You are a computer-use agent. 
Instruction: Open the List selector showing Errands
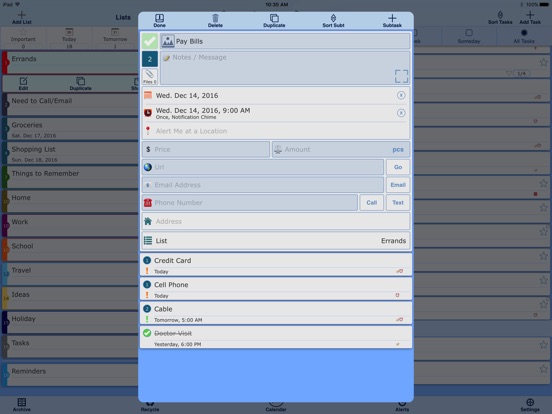[276, 241]
